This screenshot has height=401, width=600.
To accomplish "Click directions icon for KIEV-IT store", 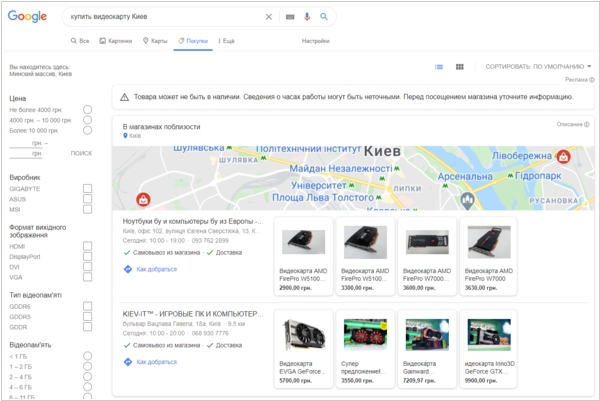I will click(128, 362).
